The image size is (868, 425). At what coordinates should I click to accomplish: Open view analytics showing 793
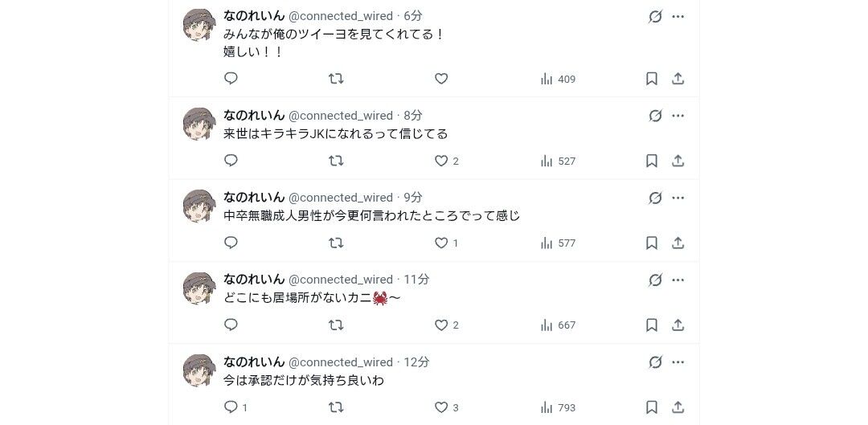[558, 407]
